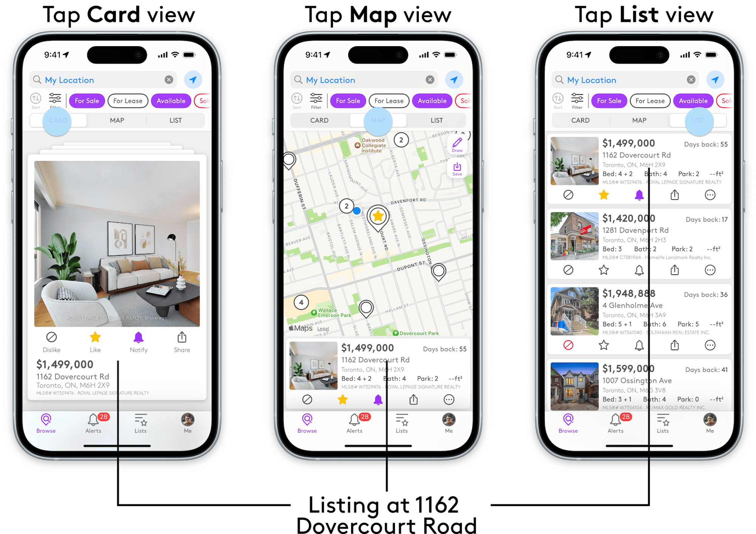The image size is (756, 534).
Task: Tap the My Location search input field
Action: (105, 79)
